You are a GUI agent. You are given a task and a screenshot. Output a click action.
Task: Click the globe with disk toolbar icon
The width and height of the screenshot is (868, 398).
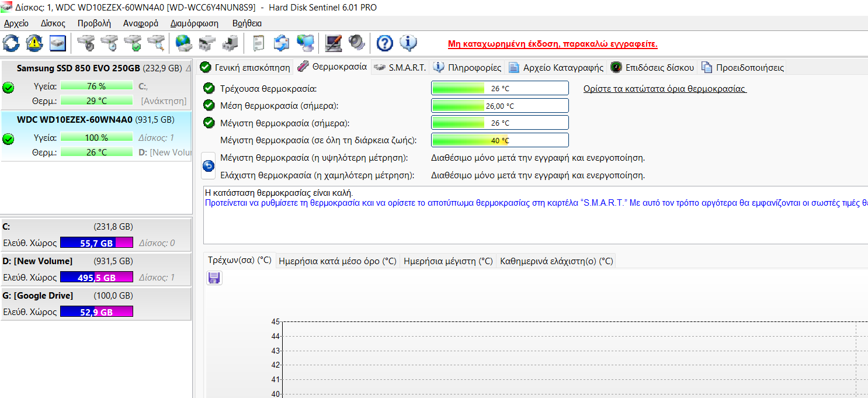pyautogui.click(x=183, y=43)
